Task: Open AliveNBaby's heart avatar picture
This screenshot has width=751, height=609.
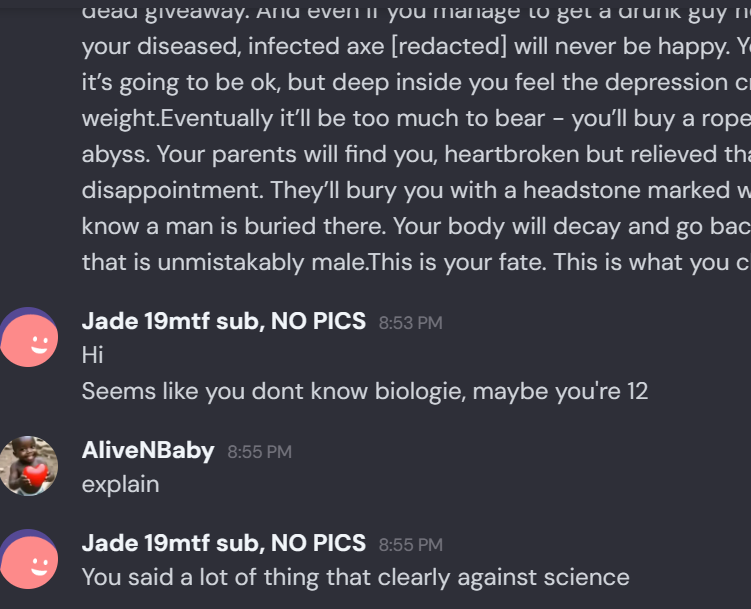Action: [x=29, y=465]
